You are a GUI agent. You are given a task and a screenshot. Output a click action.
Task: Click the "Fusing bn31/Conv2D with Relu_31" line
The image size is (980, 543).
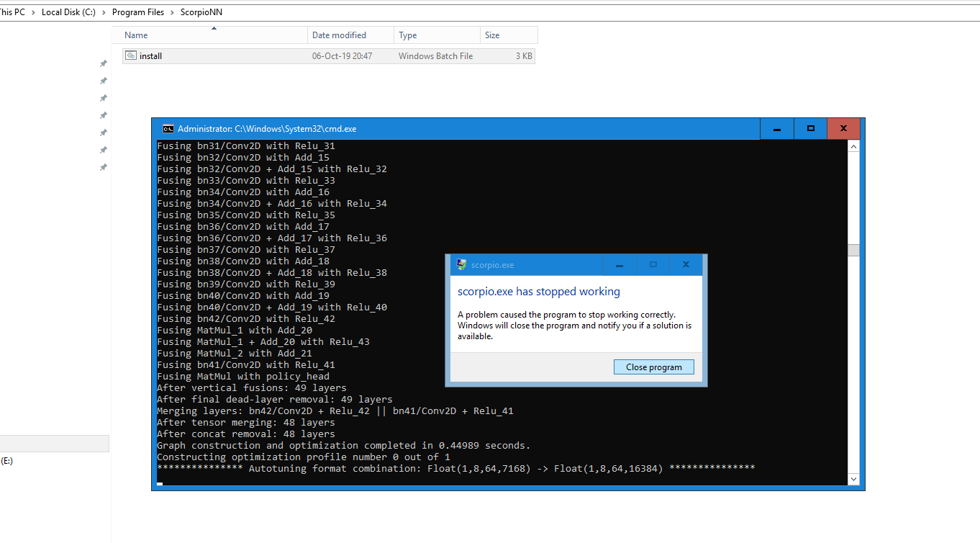pos(245,145)
